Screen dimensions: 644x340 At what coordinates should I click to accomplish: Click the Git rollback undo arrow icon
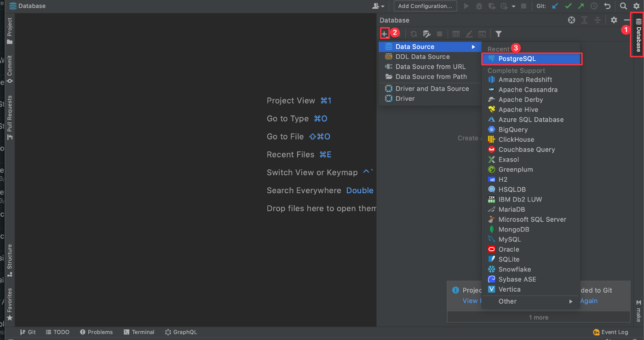click(607, 6)
